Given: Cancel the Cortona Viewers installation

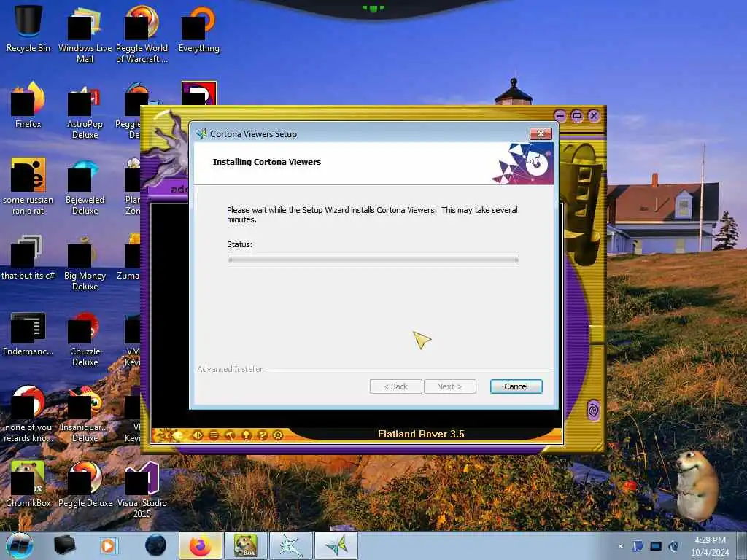Looking at the screenshot, I should point(516,386).
